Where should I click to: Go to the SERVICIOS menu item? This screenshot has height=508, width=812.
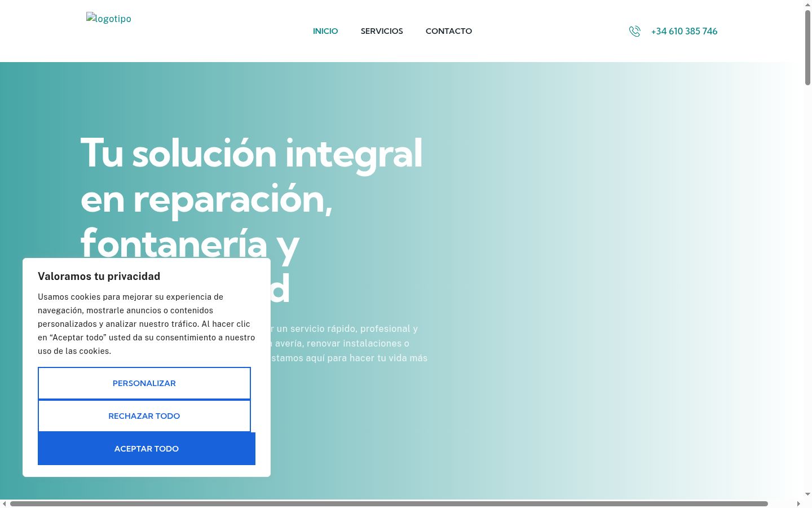382,31
